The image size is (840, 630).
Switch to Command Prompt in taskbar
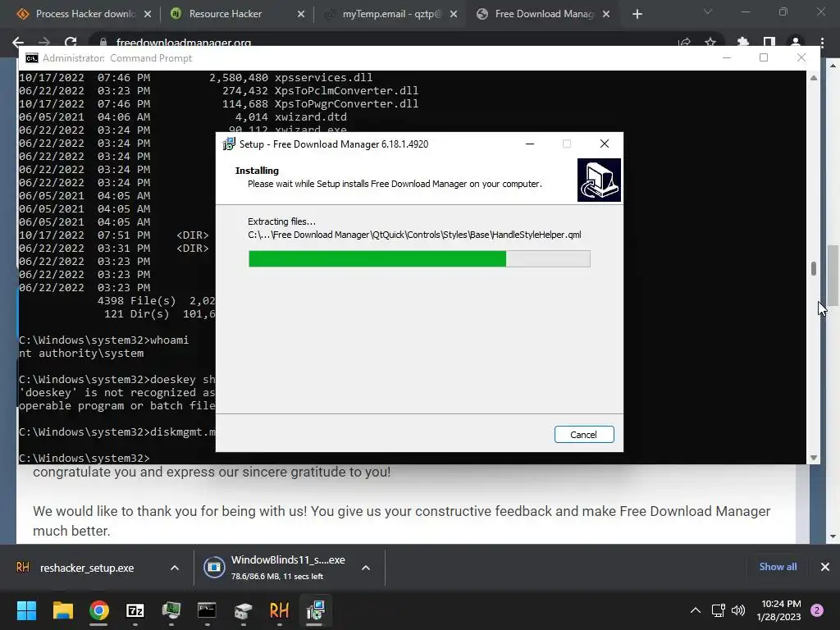pos(207,610)
